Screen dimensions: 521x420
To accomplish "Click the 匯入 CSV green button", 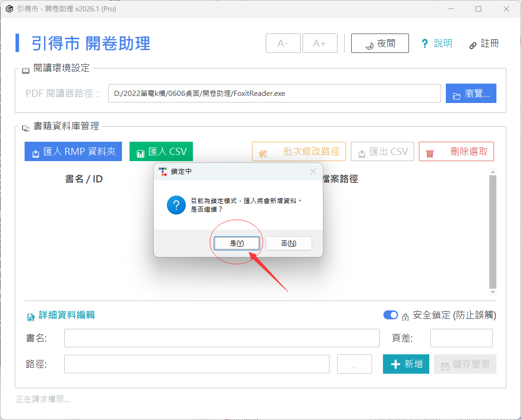I will point(161,152).
